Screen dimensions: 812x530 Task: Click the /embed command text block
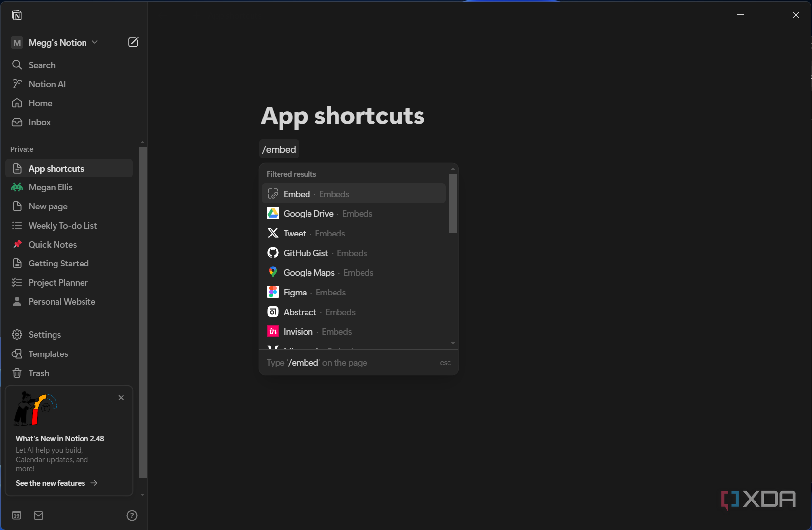coord(279,149)
